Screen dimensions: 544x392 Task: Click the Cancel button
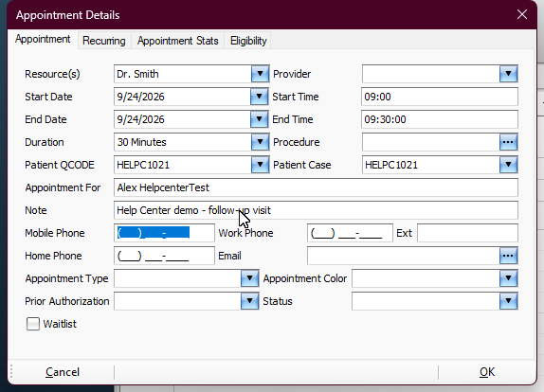click(63, 372)
